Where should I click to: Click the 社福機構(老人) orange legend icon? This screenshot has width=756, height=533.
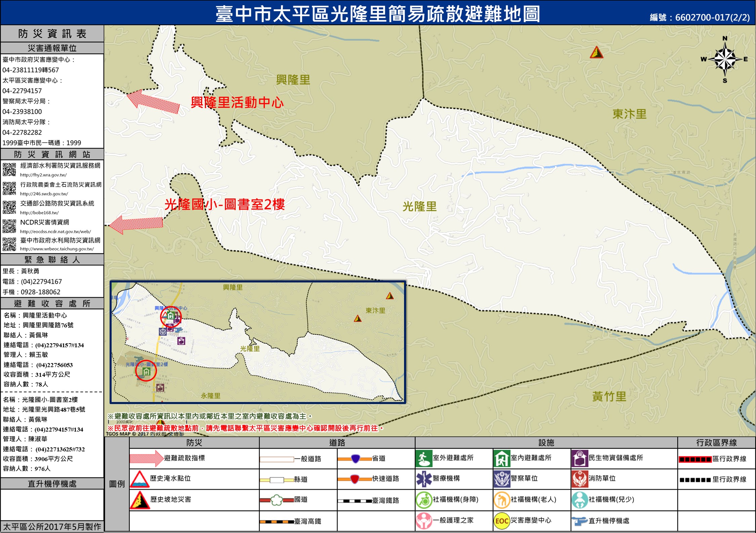tap(502, 500)
